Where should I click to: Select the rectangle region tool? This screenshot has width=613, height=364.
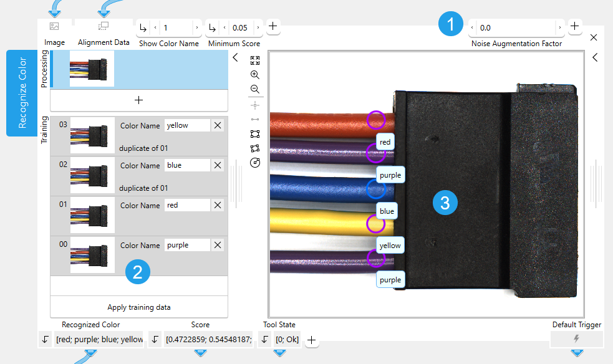pos(254,134)
